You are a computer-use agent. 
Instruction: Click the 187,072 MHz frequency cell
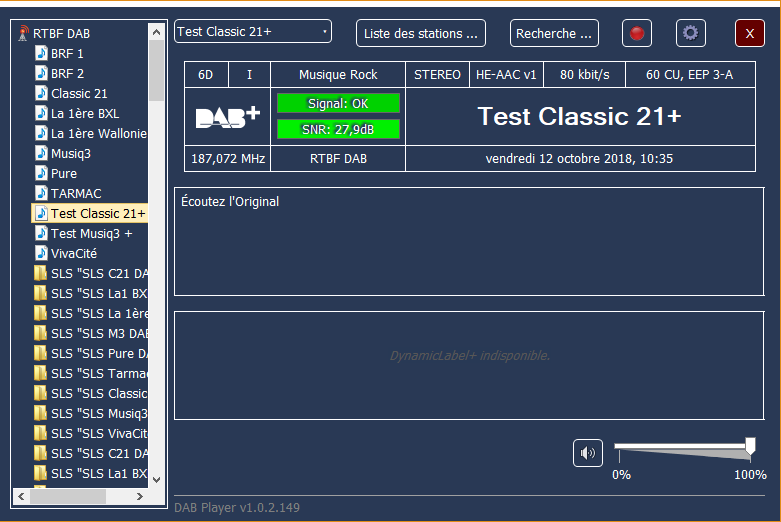[228, 158]
